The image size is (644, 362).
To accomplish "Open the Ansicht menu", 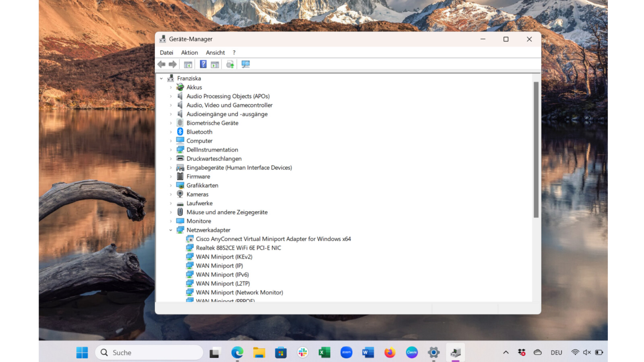I will (x=215, y=53).
